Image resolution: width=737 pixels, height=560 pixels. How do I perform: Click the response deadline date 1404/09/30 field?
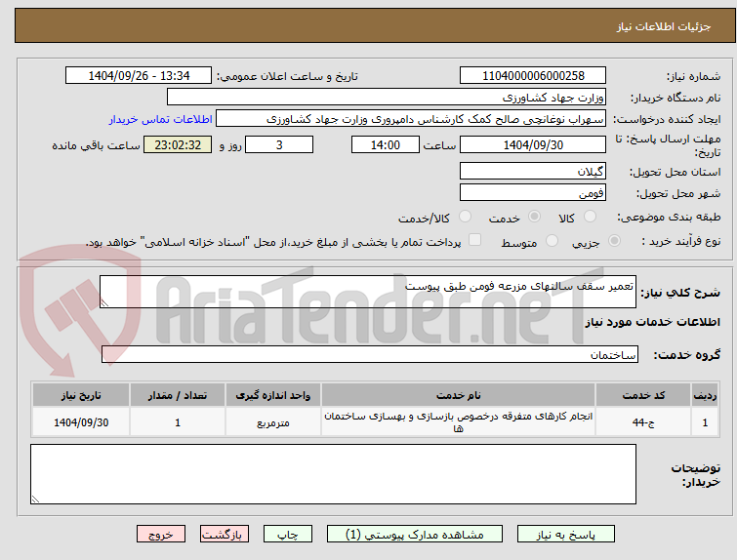[533, 144]
